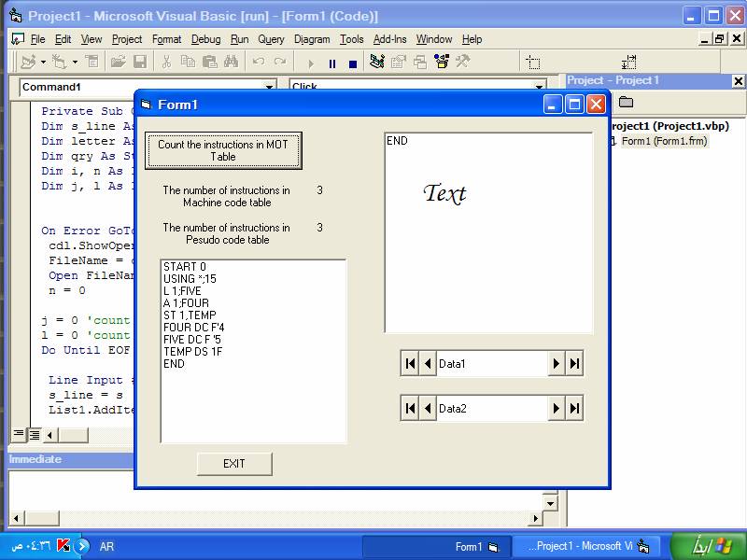The height and width of the screenshot is (560, 747).
Task: Click the Object Browser toolbar icon
Action: 441,62
